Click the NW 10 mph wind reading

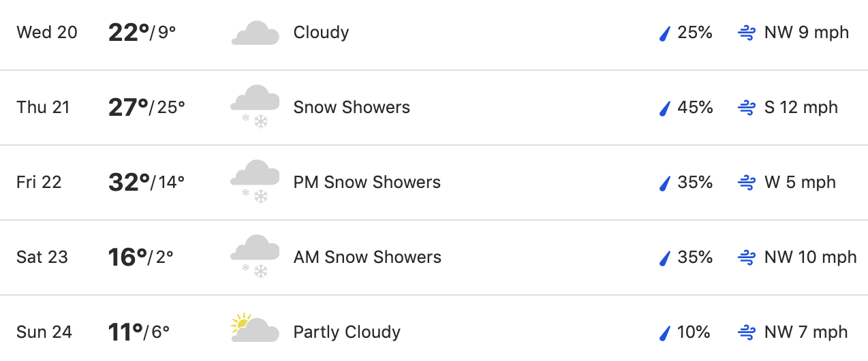(810, 257)
